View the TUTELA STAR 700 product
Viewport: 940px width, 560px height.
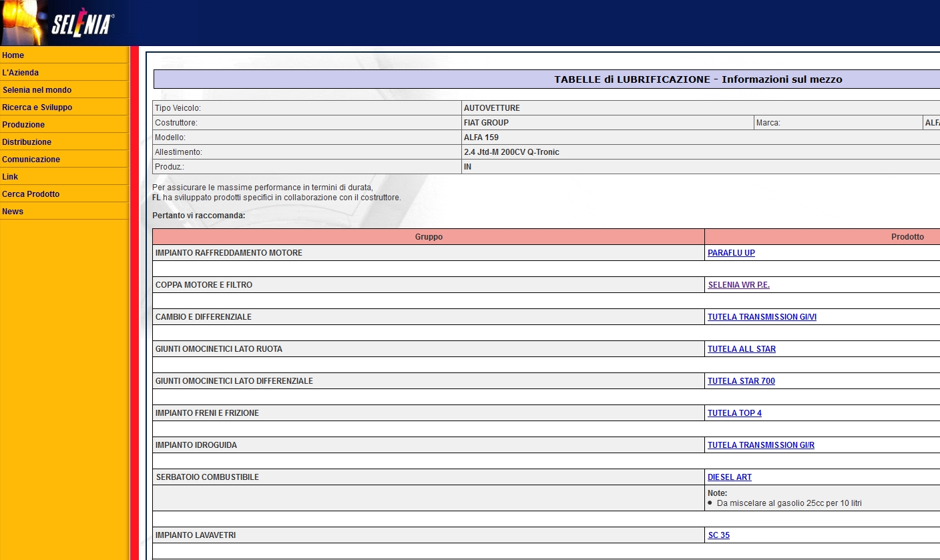click(741, 381)
